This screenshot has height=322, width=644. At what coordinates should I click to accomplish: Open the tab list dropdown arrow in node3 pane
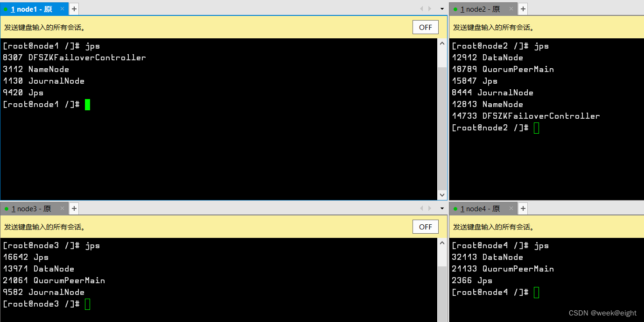pyautogui.click(x=441, y=208)
